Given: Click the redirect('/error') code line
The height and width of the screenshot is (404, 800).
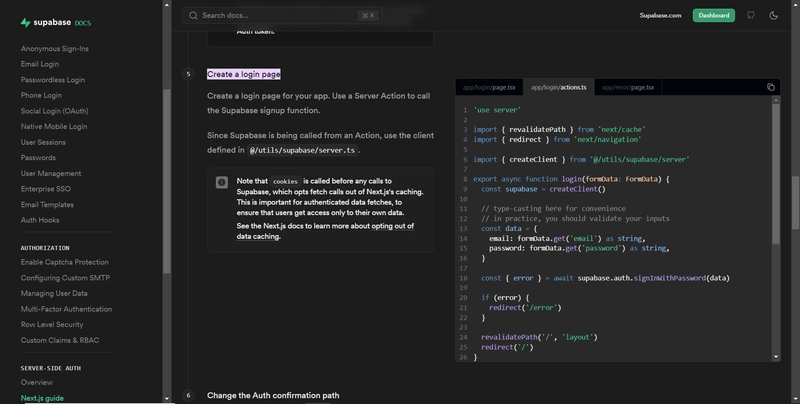Looking at the screenshot, I should (x=525, y=308).
